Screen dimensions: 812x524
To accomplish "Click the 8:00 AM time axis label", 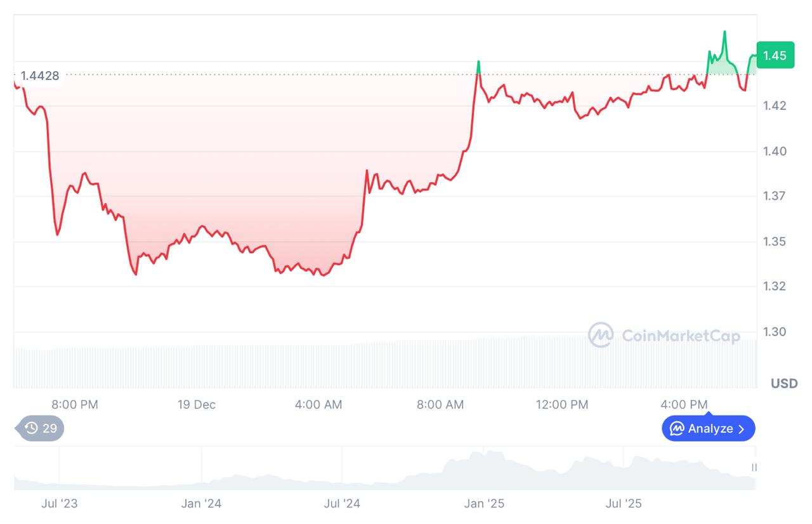I will (440, 404).
